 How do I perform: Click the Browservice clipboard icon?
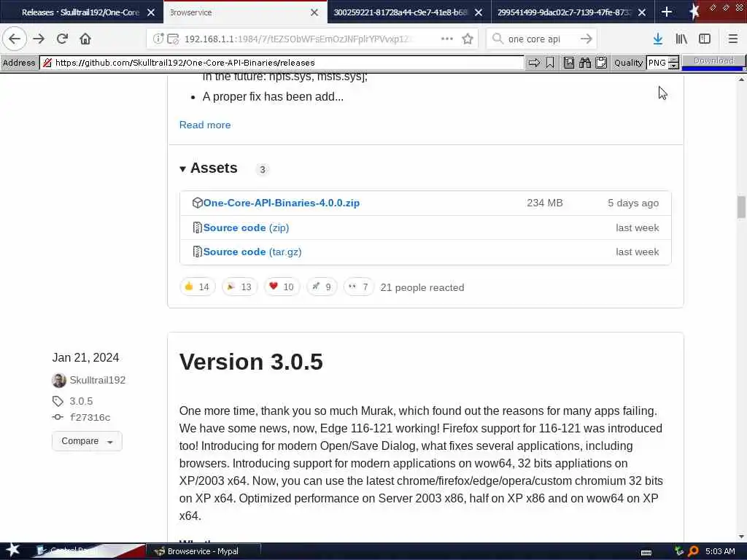click(x=601, y=63)
